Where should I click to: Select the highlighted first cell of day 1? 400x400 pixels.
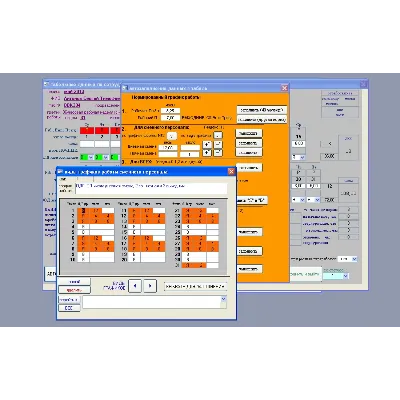(83, 211)
